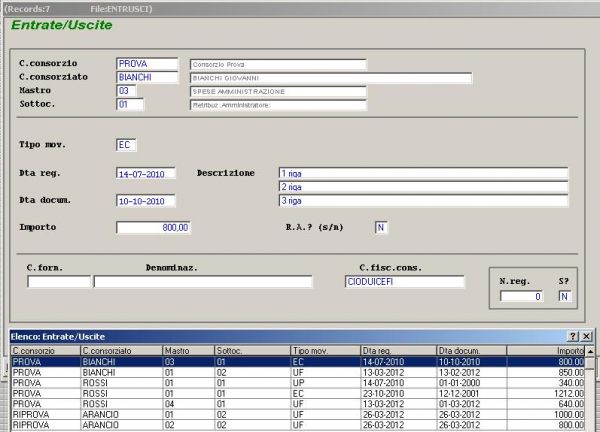The width and height of the screenshot is (600, 432).
Task: Click the C.consorziato field containing BIANCHI
Action: (147, 77)
